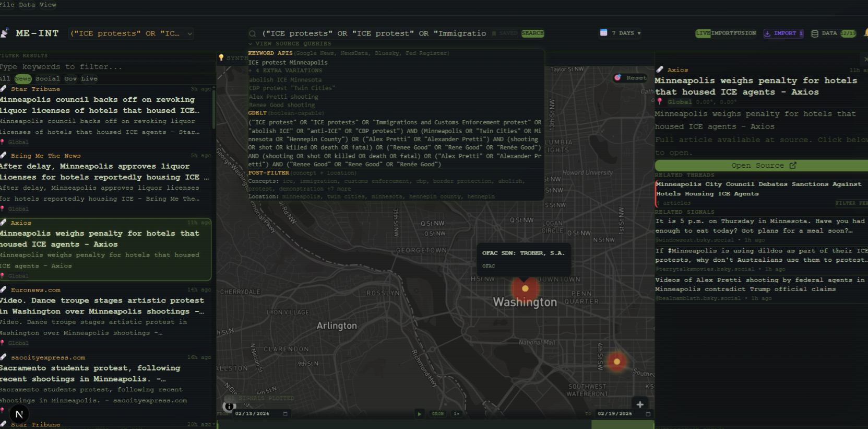Image resolution: width=868 pixels, height=429 pixels.
Task: Expand '+ 4 EXTRA VARIATIONS' keyword list
Action: click(x=286, y=71)
